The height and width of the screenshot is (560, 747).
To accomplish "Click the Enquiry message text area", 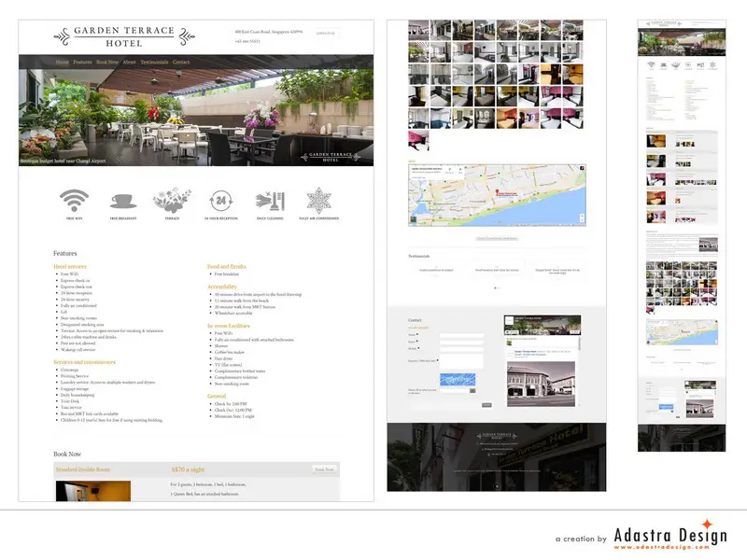I will click(460, 360).
